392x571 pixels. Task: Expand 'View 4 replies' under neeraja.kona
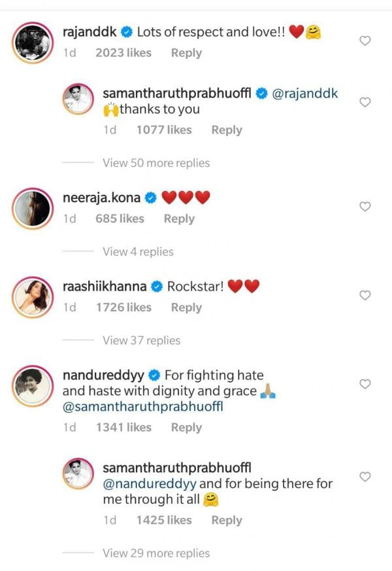138,252
